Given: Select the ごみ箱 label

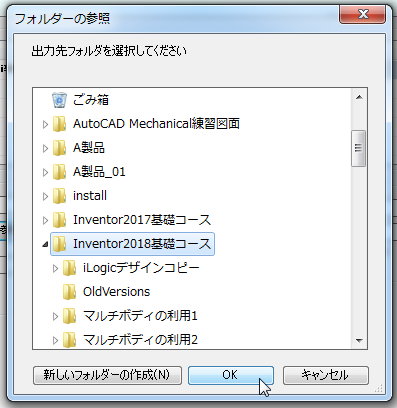Looking at the screenshot, I should [91, 100].
